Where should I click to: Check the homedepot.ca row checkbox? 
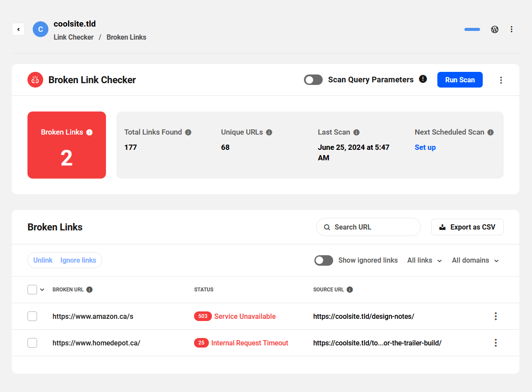[x=32, y=343]
